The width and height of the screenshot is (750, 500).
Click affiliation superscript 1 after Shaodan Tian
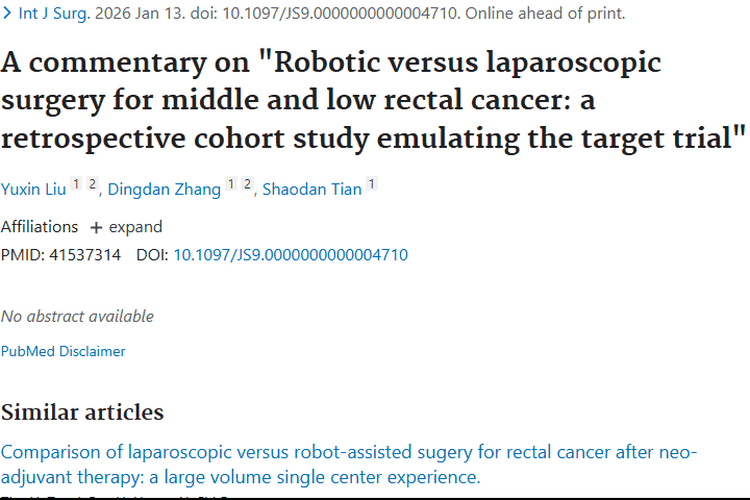pos(372,185)
